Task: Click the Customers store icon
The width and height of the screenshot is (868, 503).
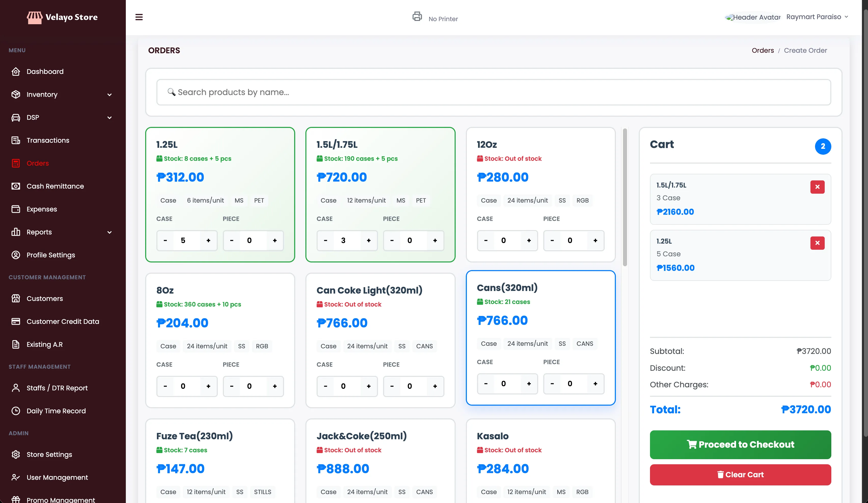Action: (16, 298)
